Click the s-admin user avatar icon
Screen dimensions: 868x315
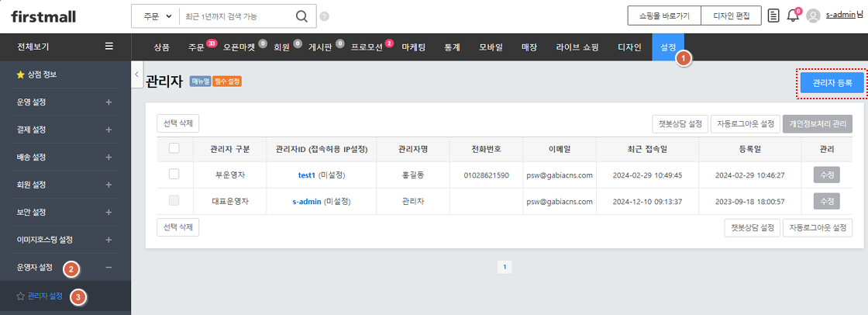click(813, 16)
